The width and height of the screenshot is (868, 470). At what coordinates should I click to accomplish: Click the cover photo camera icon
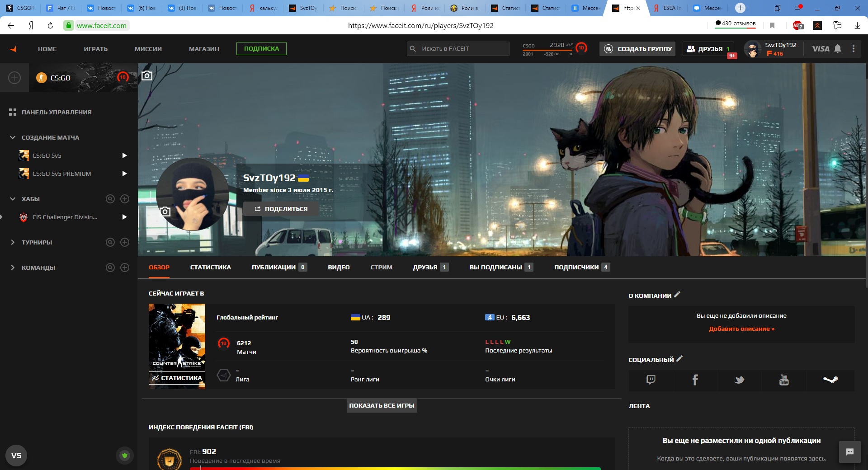[x=147, y=75]
